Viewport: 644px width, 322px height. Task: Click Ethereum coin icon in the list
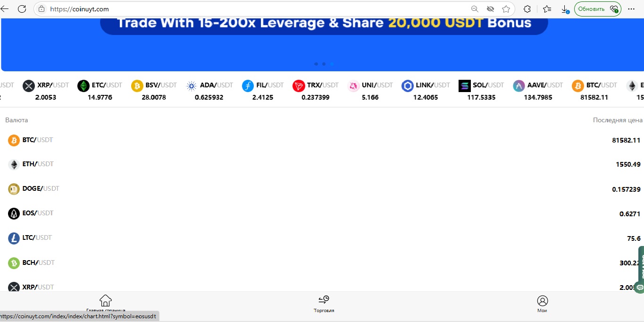point(14,165)
